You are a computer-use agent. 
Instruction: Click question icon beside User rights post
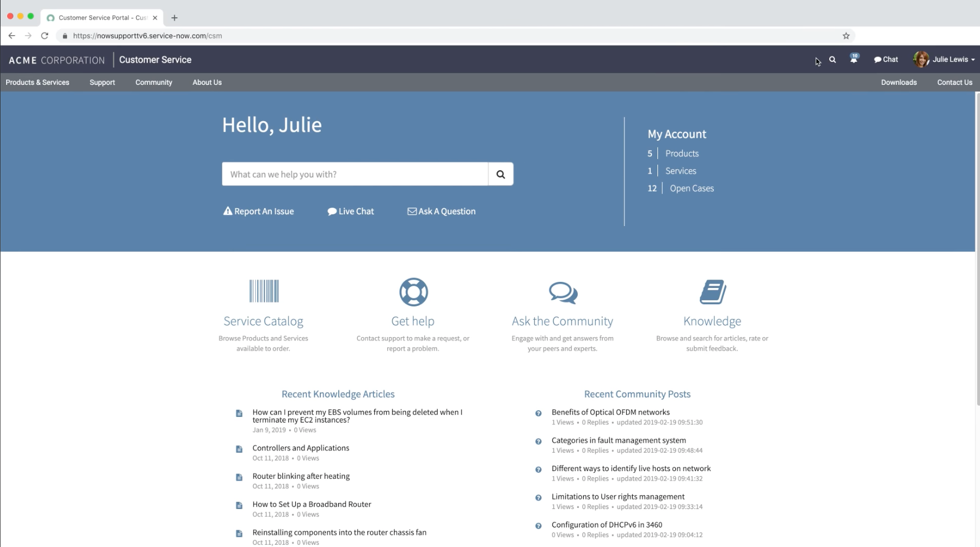538,498
